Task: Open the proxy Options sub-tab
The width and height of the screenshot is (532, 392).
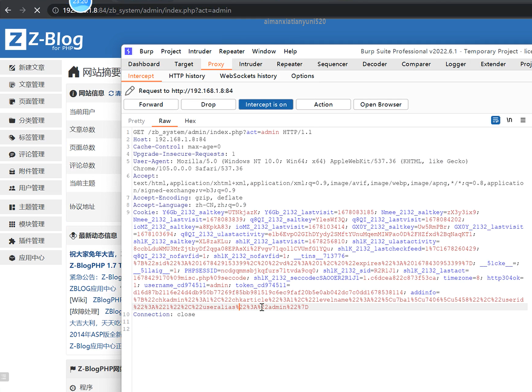Action: pyautogui.click(x=303, y=76)
